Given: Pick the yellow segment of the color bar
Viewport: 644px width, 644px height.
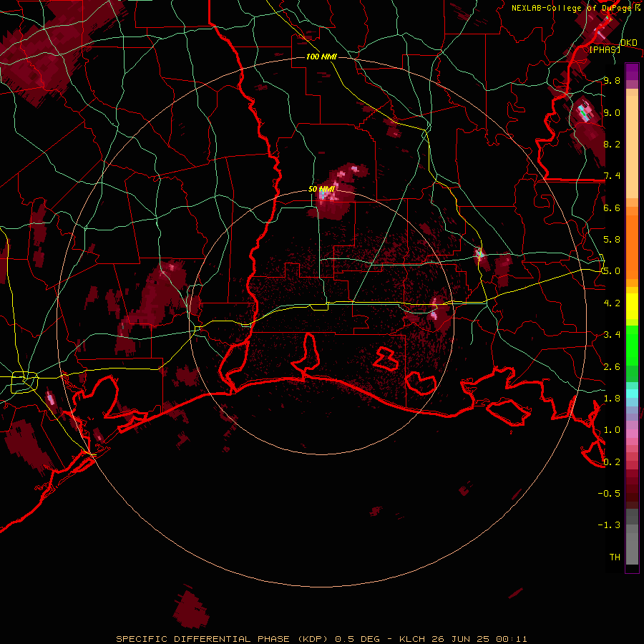Looking at the screenshot, I should point(632,306).
